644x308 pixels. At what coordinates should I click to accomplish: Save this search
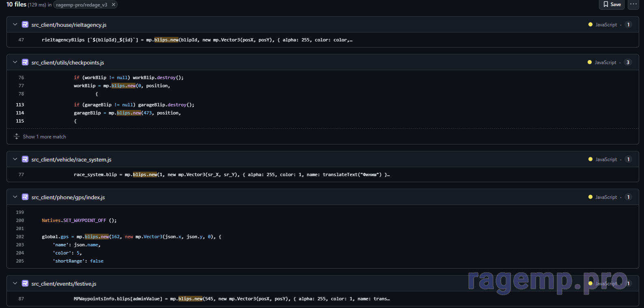point(612,4)
